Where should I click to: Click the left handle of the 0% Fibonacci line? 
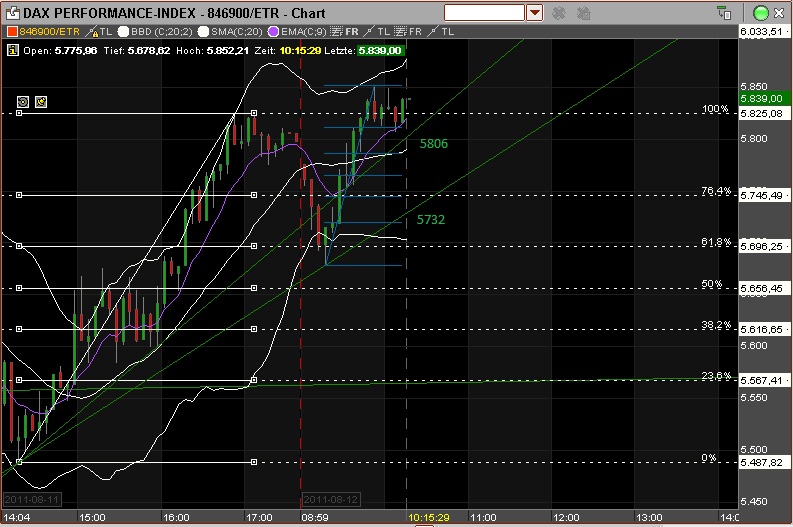19,462
